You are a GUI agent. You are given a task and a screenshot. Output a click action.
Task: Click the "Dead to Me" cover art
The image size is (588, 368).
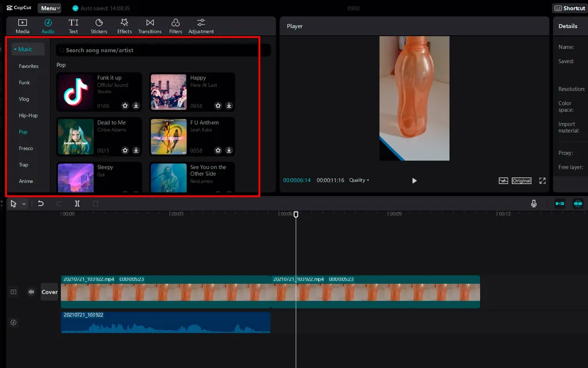[x=76, y=137]
